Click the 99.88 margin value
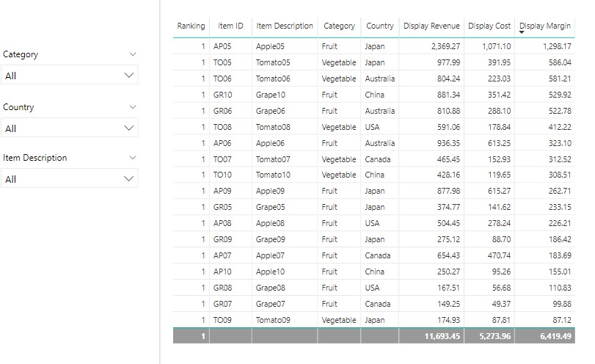595x364 pixels. pos(562,304)
